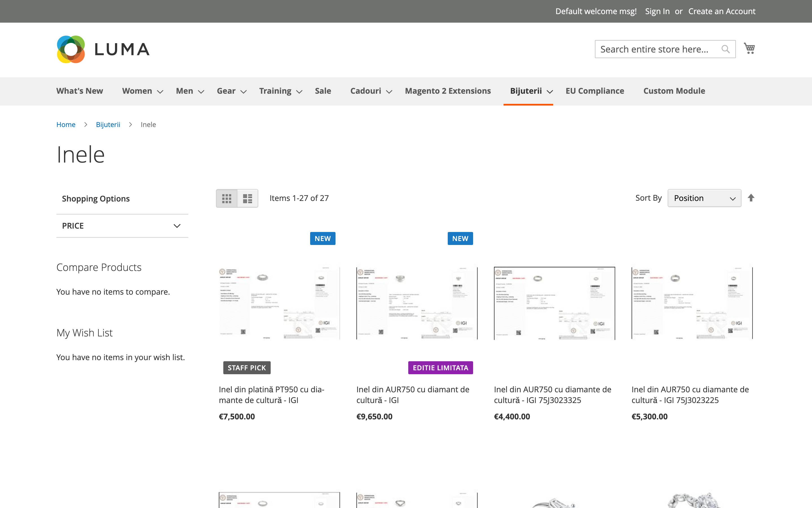Click the STAFF PICK label
This screenshot has width=812, height=508.
[247, 368]
